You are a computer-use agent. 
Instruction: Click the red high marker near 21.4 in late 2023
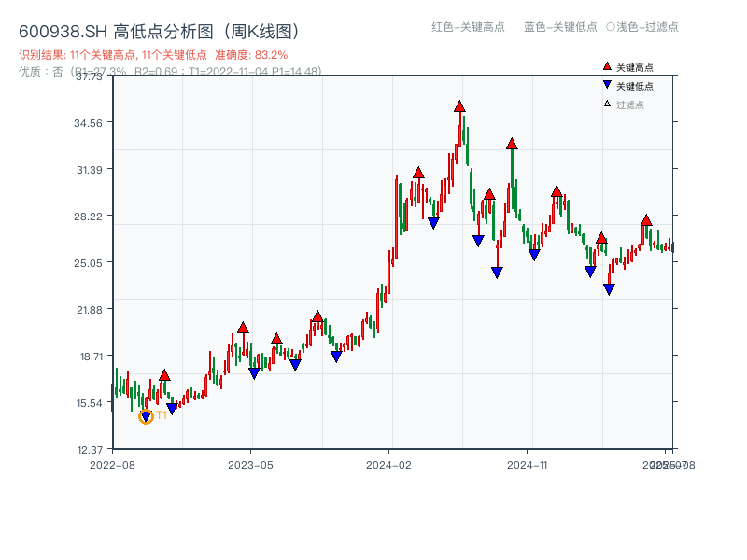(317, 316)
